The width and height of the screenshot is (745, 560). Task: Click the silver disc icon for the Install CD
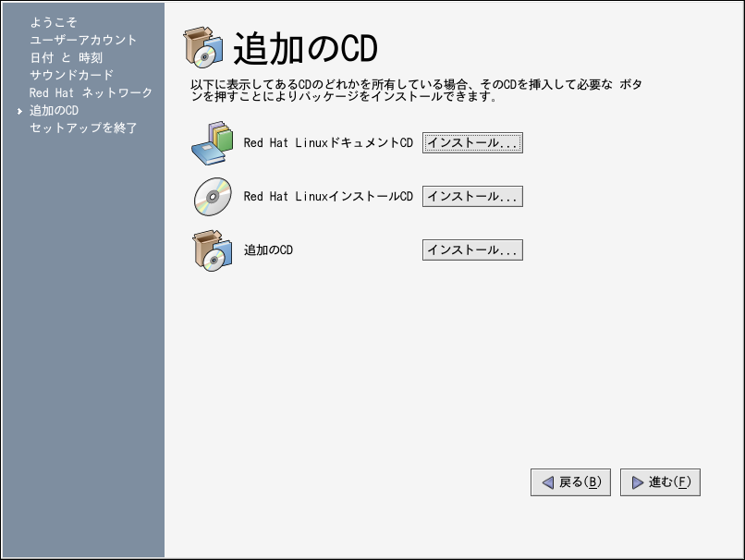pos(213,197)
